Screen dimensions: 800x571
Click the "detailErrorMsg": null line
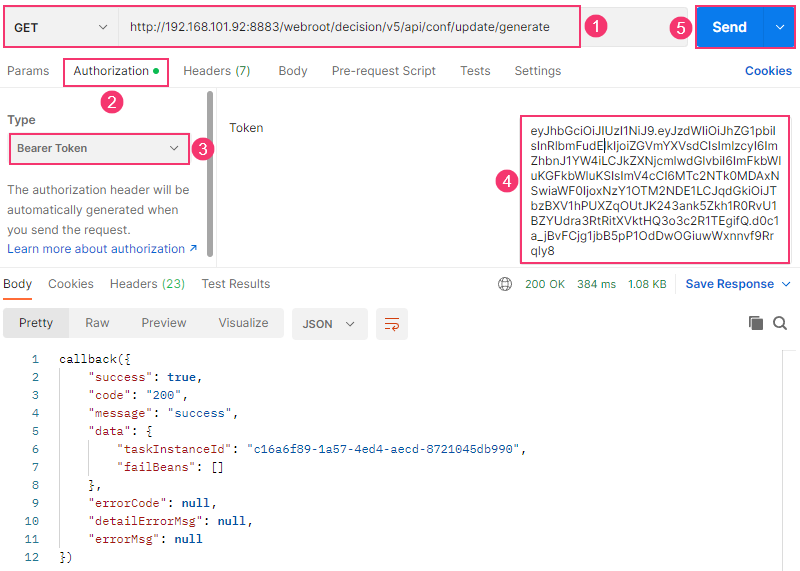click(x=170, y=521)
